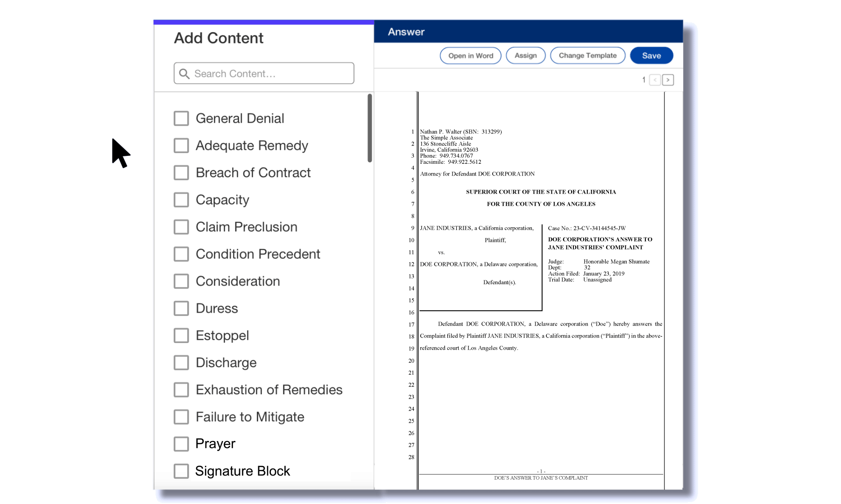The image size is (841, 504).
Task: Click the content list scrollbar
Action: [x=370, y=128]
